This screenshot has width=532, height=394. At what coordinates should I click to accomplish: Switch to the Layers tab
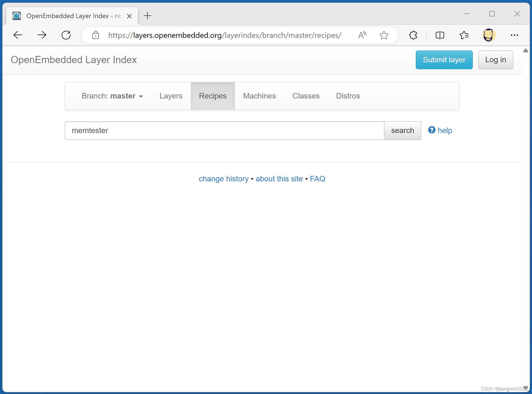click(x=171, y=96)
